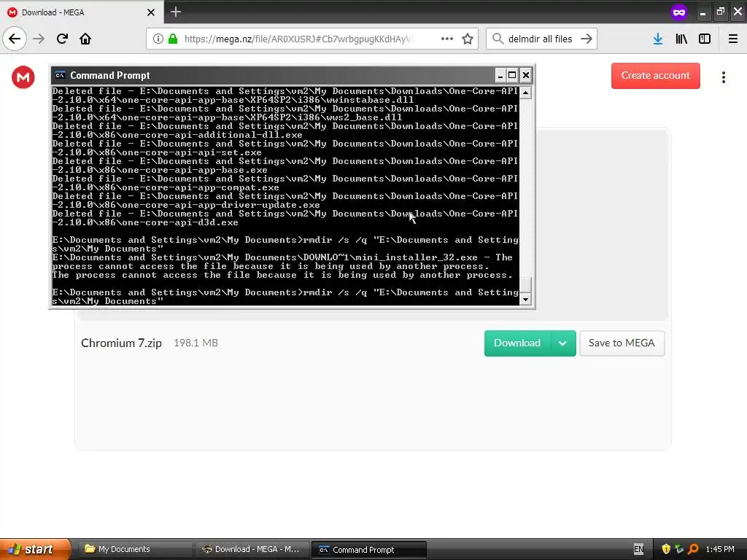Open the Firefox downloads arrow
This screenshot has width=747, height=560.
click(658, 39)
